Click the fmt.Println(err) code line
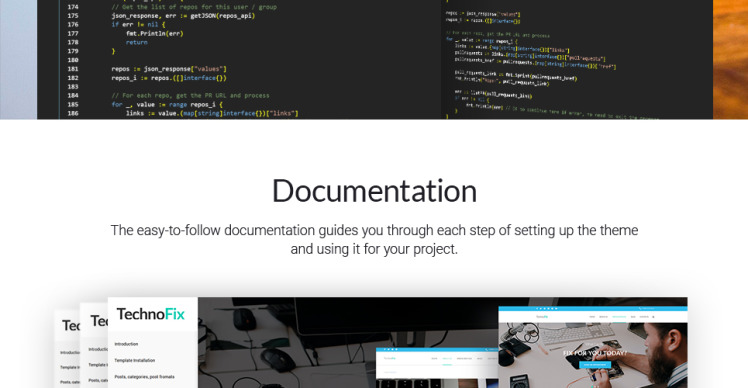The height and width of the screenshot is (388, 748). tap(155, 33)
